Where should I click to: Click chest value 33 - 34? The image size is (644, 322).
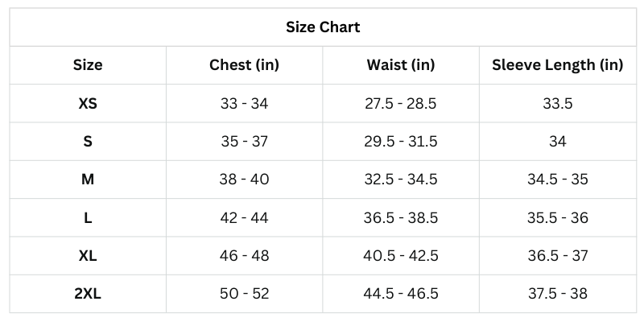(244, 104)
